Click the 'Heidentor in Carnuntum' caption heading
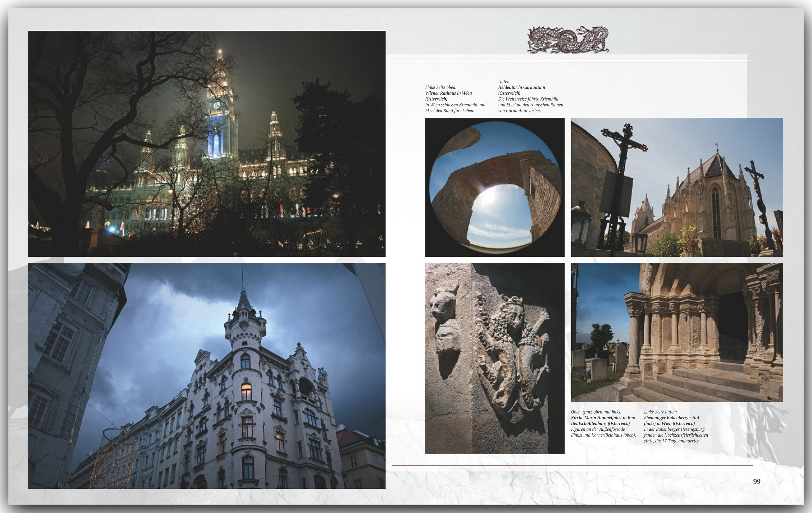812x513 pixels. (521, 87)
